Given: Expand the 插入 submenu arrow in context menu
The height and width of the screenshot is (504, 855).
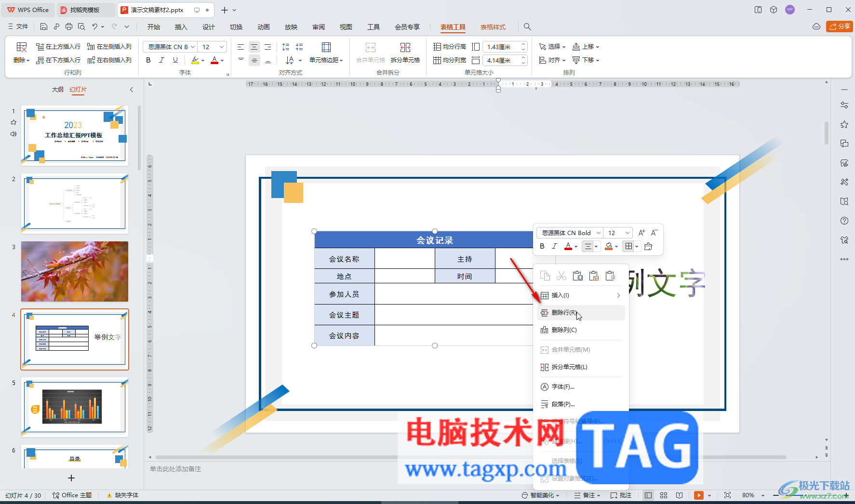Looking at the screenshot, I should click(x=618, y=295).
